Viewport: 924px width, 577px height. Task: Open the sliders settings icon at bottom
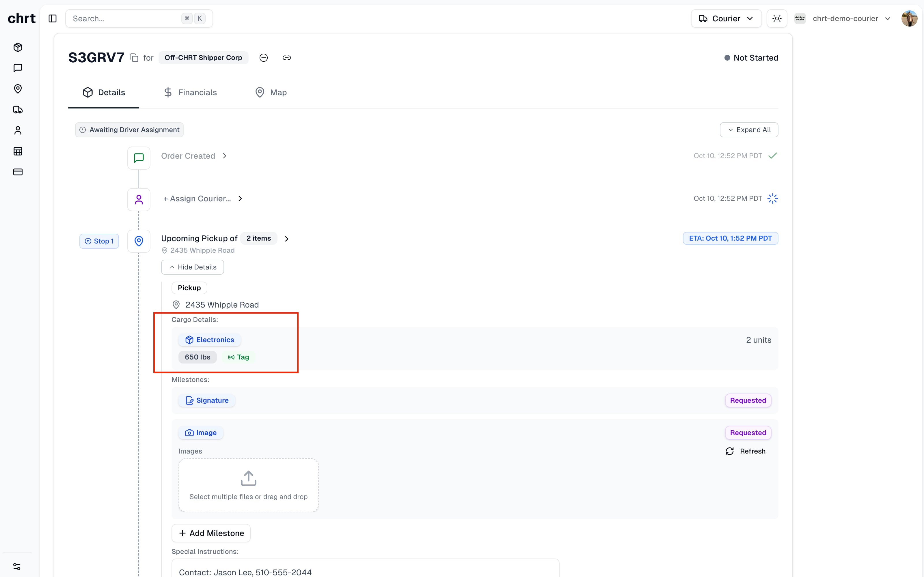click(x=17, y=566)
